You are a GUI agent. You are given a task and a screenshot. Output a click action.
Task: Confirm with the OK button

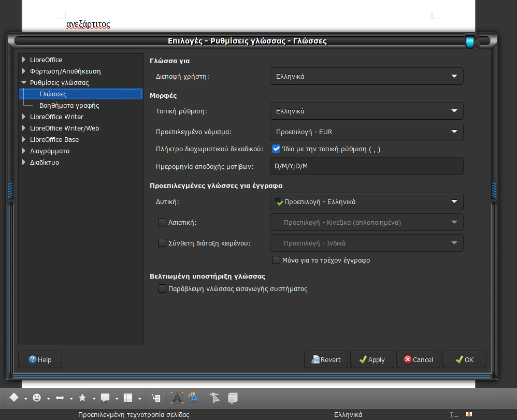[x=464, y=359]
